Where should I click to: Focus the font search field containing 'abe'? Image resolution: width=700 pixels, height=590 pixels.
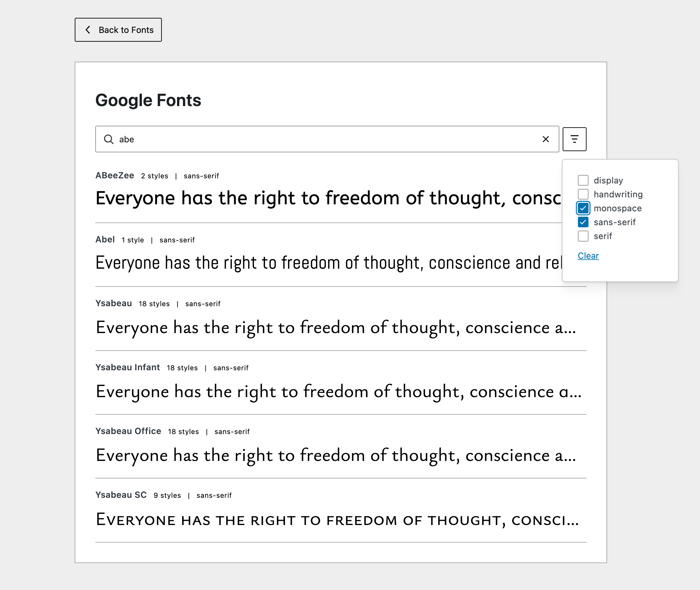point(327,139)
